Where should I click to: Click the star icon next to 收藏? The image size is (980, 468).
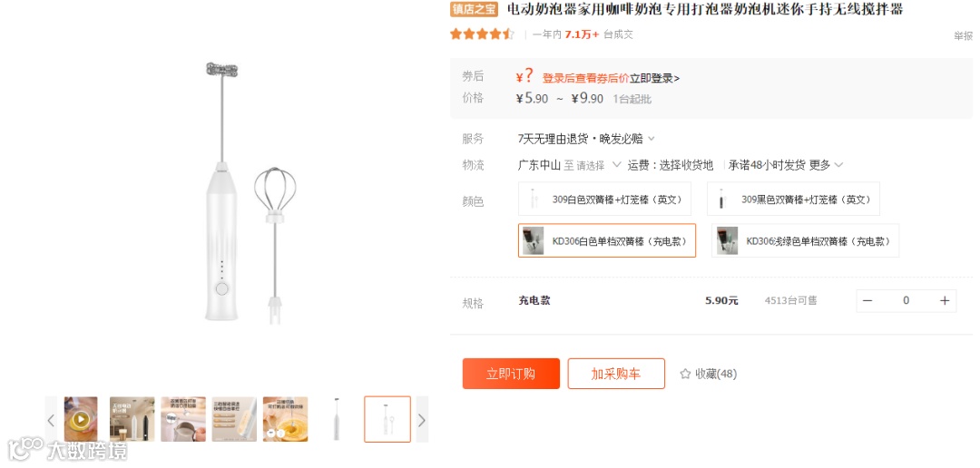click(x=685, y=375)
